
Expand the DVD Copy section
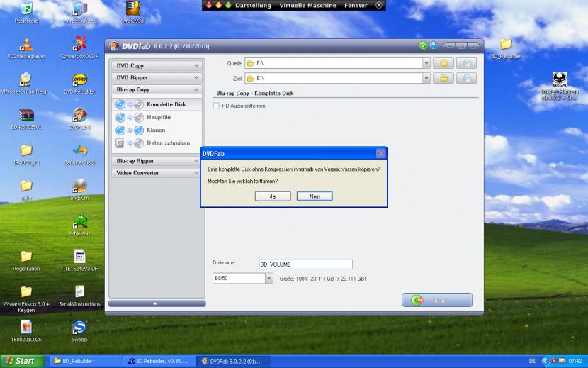point(157,65)
